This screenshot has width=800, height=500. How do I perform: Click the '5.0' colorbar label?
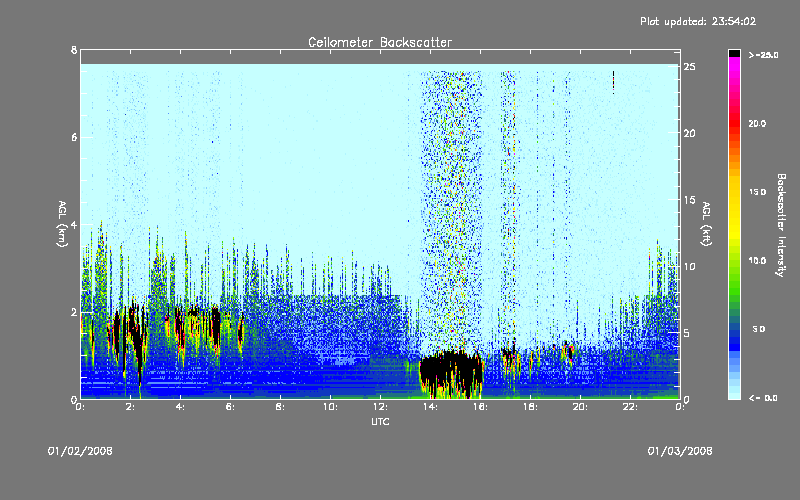pos(759,329)
